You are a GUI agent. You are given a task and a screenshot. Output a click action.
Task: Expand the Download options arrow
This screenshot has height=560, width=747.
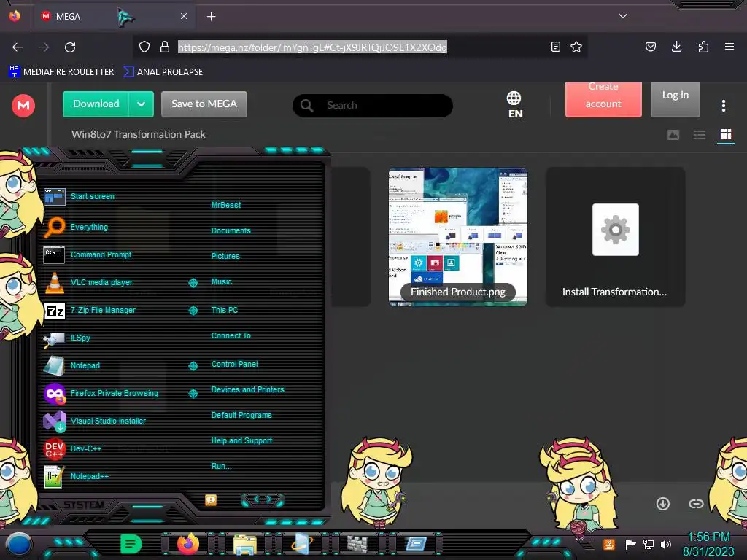141,104
